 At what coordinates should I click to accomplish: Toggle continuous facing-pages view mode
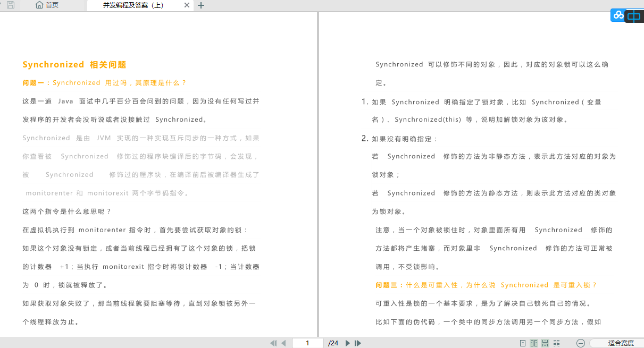(557, 343)
